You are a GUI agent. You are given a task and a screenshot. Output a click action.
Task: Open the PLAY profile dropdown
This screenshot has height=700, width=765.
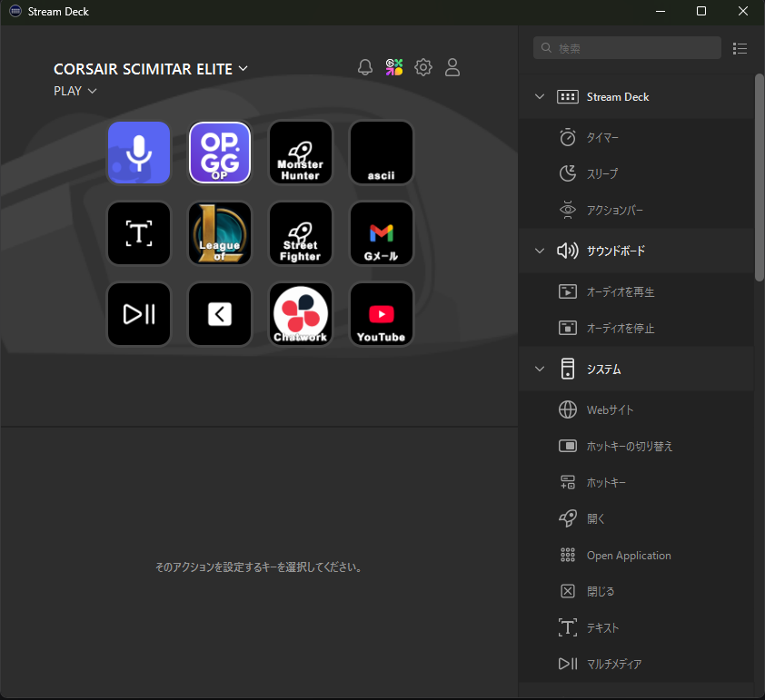pyautogui.click(x=75, y=91)
